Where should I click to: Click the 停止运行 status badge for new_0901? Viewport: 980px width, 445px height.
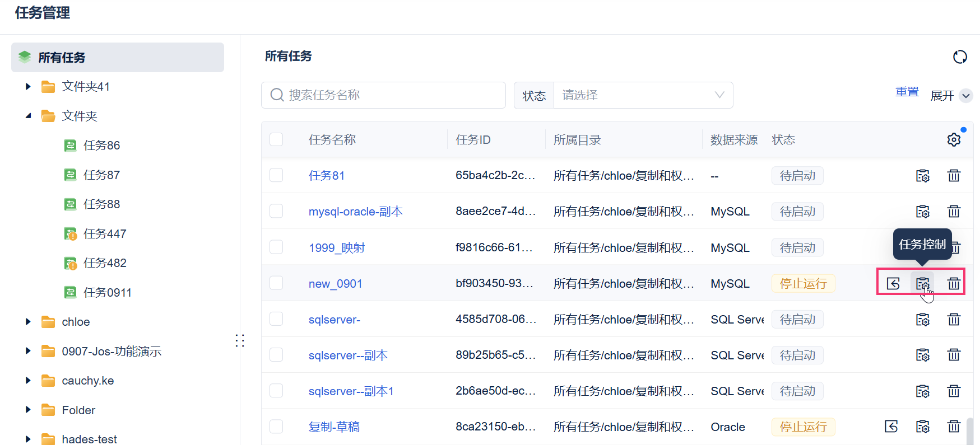(803, 284)
